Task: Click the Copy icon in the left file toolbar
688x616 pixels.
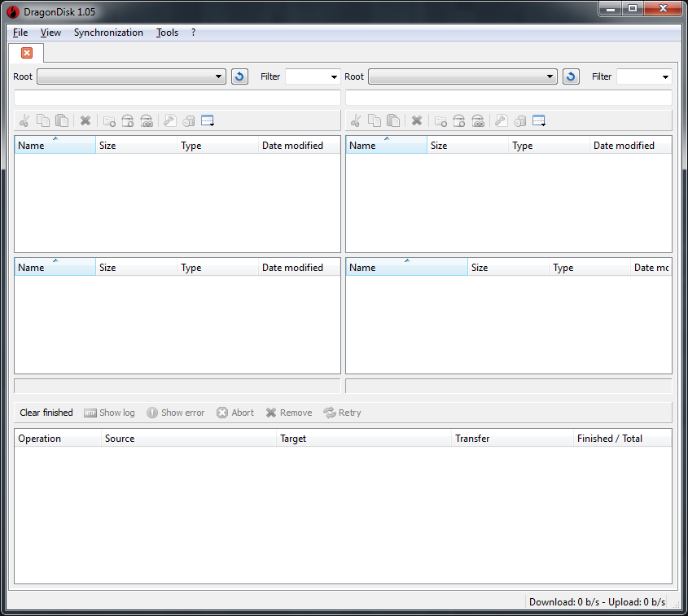Action: coord(43,120)
